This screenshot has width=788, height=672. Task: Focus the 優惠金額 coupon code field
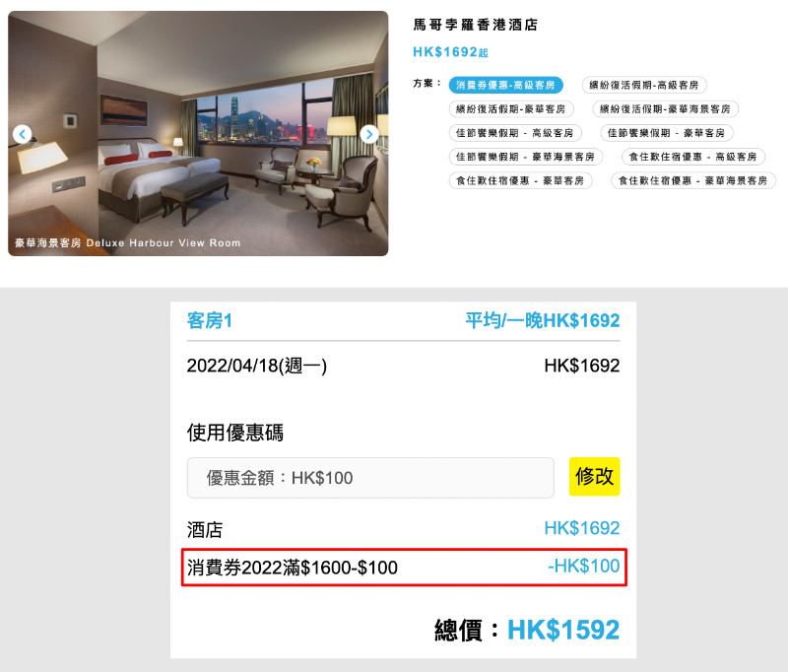click(370, 478)
